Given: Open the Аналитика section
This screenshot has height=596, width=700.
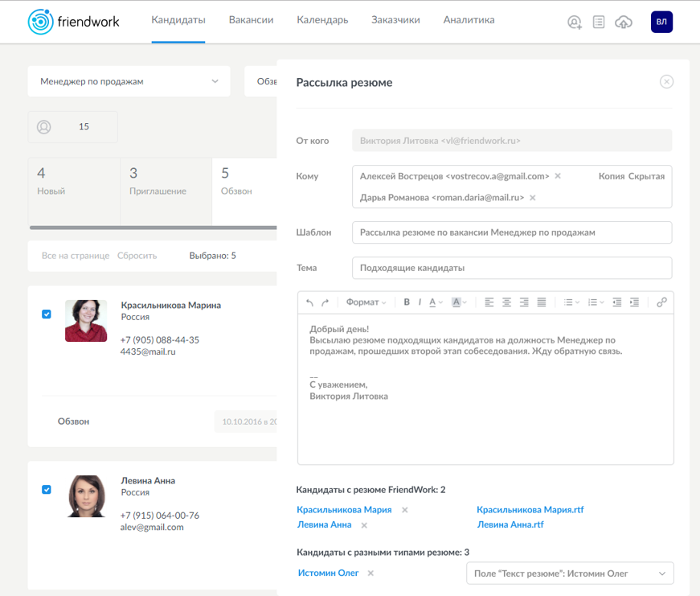Looking at the screenshot, I should click(x=469, y=20).
